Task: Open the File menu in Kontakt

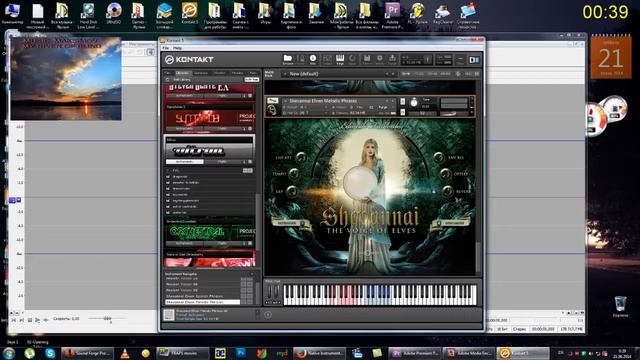Action: pyautogui.click(x=166, y=48)
